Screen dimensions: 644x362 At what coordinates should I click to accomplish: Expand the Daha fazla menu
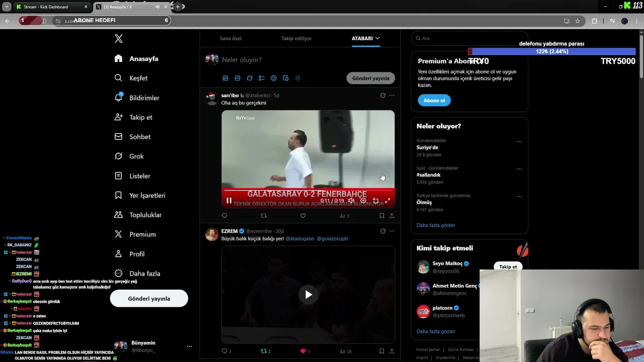137,274
